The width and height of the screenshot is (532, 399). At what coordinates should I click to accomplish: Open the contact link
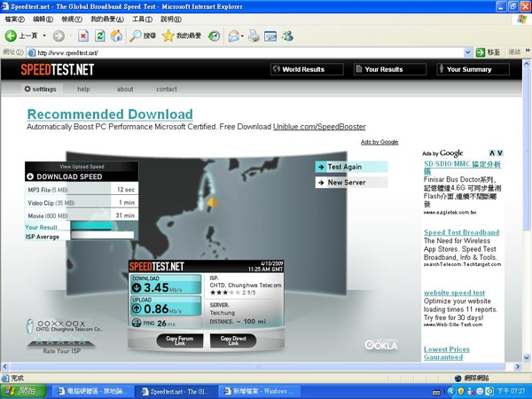pyautogui.click(x=167, y=89)
